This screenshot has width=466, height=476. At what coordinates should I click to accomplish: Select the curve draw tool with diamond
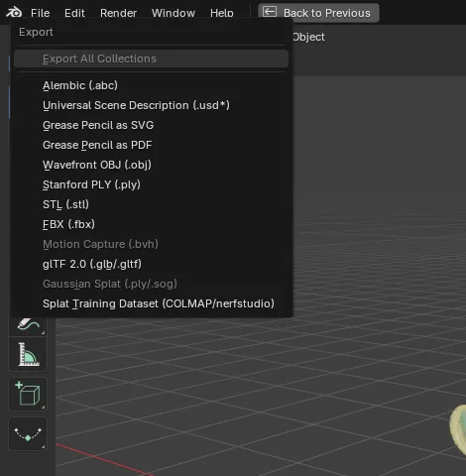[x=28, y=433]
